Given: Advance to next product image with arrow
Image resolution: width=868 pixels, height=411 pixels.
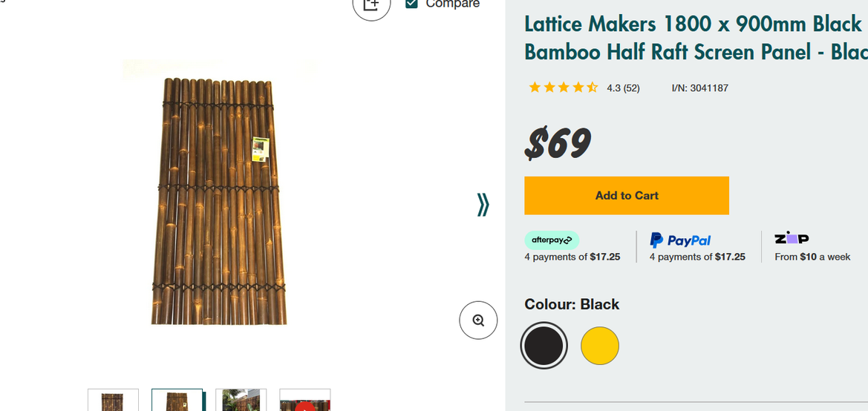Looking at the screenshot, I should click(x=483, y=204).
